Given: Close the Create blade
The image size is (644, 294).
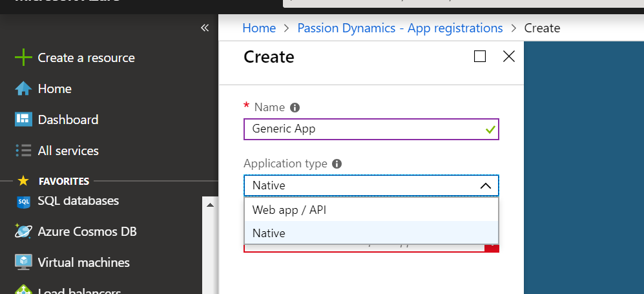Looking at the screenshot, I should [x=509, y=56].
